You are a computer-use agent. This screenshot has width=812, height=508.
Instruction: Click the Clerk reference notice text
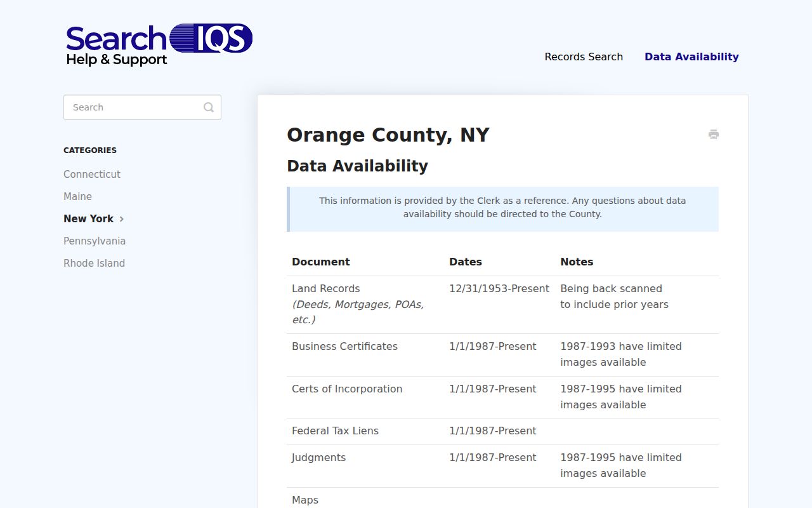(x=502, y=207)
